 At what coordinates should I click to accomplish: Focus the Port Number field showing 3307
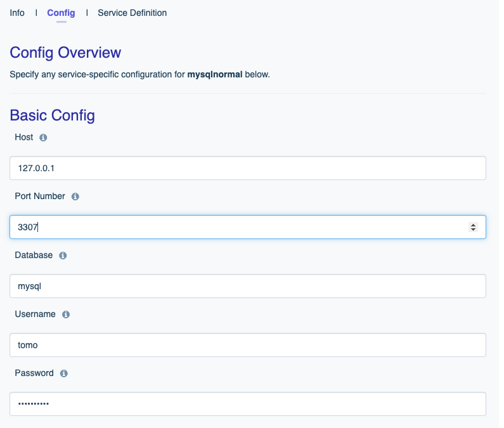tap(235, 227)
